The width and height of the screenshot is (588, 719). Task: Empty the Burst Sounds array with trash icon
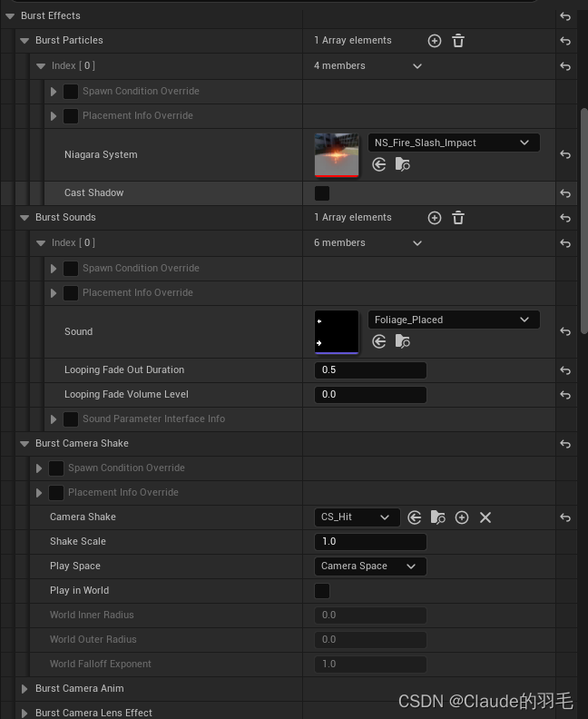tap(458, 218)
